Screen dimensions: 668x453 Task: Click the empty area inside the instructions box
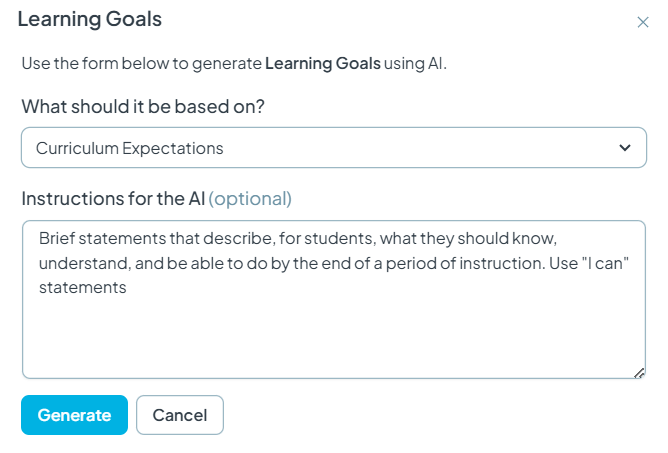334,337
